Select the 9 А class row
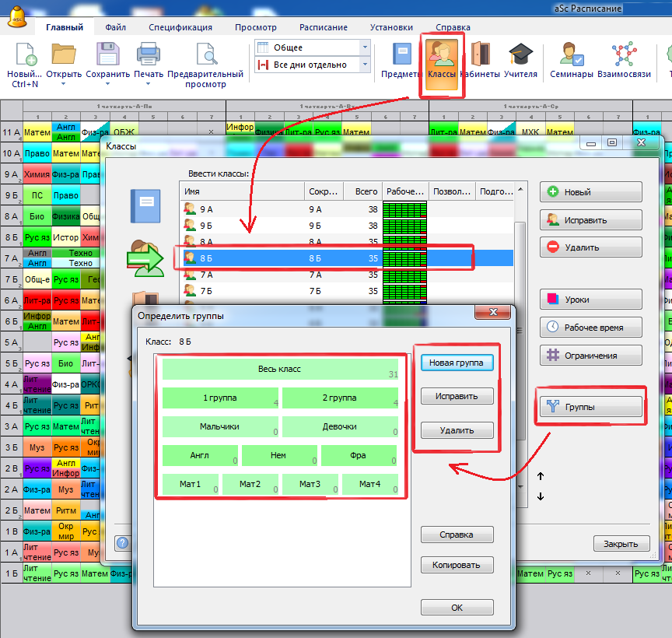 click(x=243, y=209)
